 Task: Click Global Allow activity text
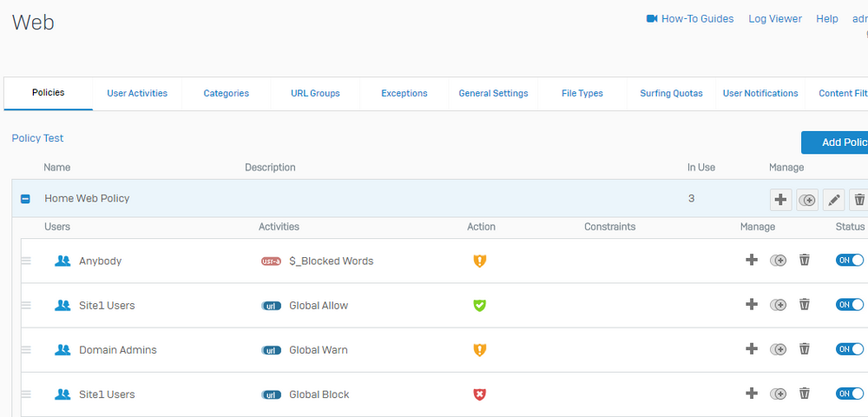point(319,306)
